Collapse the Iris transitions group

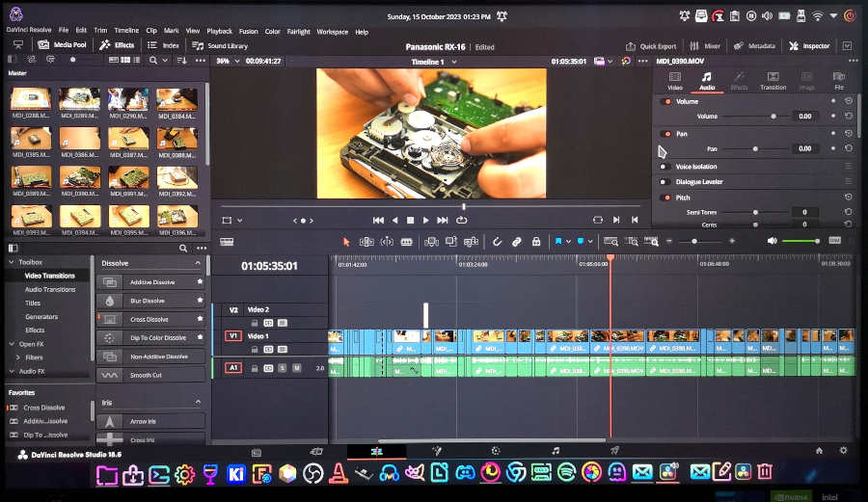[x=198, y=402]
